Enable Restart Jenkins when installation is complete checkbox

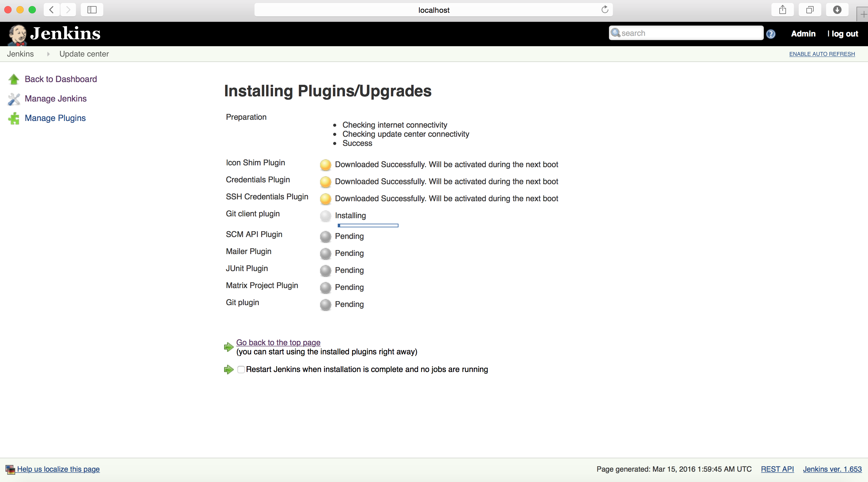(241, 370)
